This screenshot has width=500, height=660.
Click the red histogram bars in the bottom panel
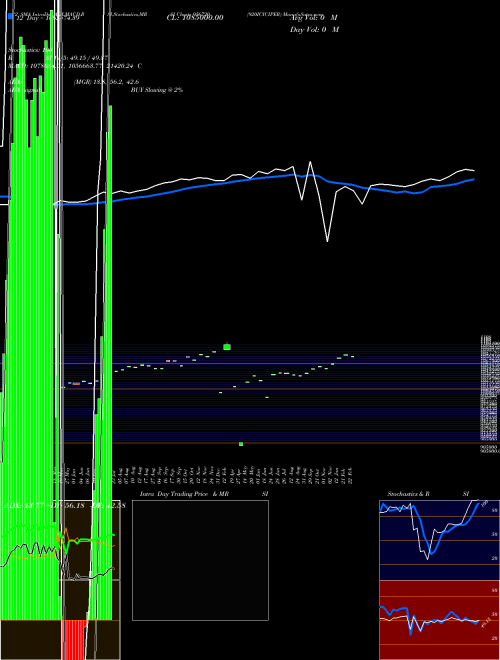[75, 640]
